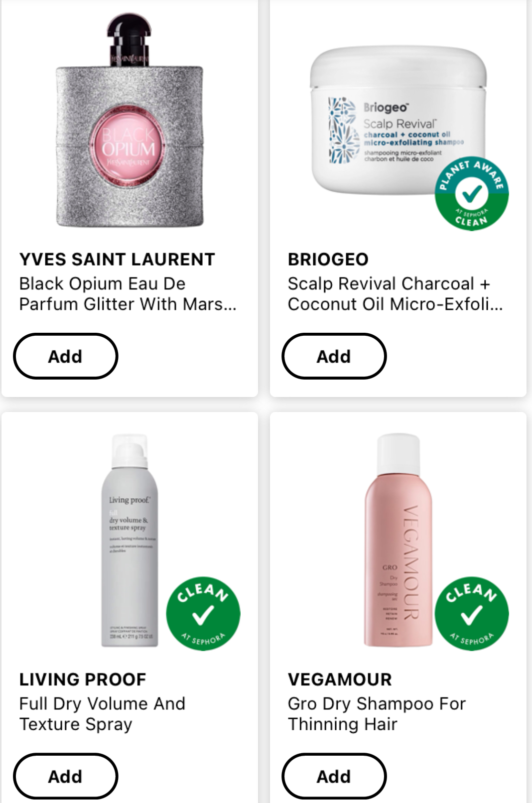This screenshot has width=532, height=803.
Task: Tap the Clean at Sephora badge on Living Proof
Action: coord(203,614)
